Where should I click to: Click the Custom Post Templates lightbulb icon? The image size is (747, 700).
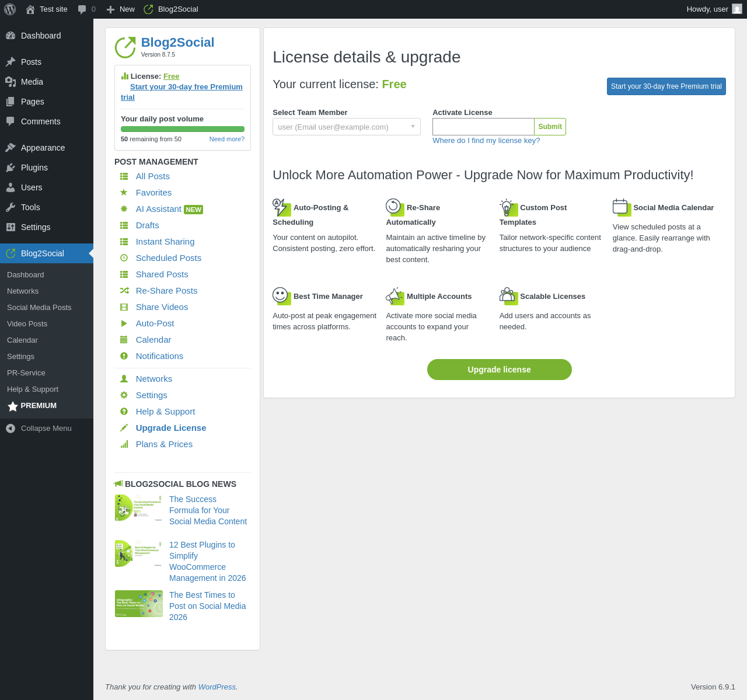[x=508, y=207]
